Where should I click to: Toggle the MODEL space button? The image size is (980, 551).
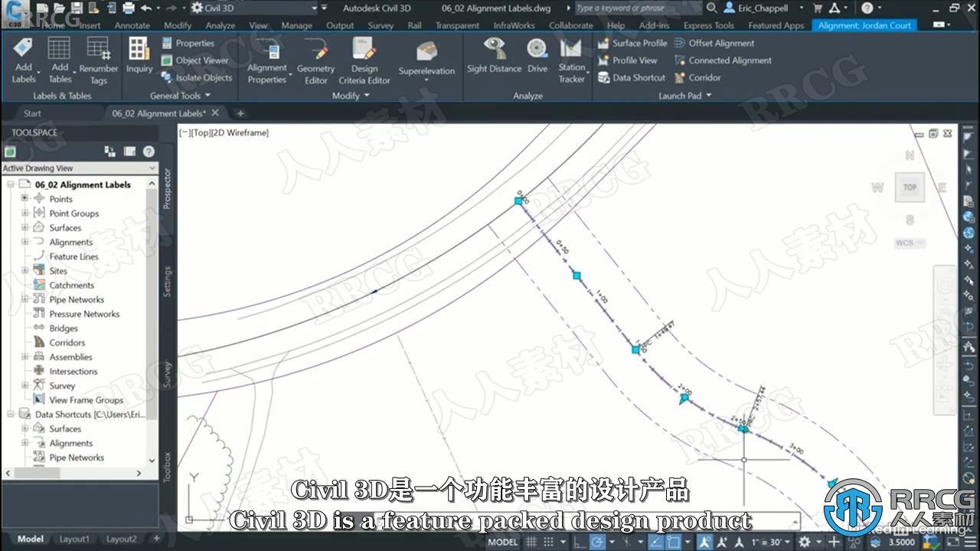(x=502, y=542)
